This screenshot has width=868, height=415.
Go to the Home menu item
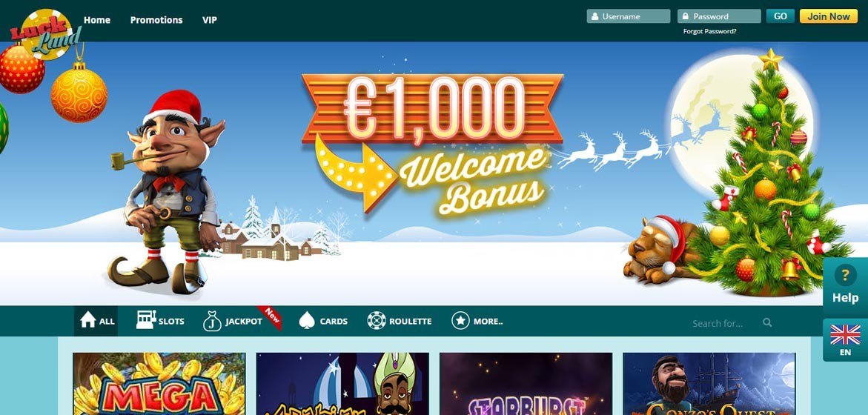click(97, 20)
